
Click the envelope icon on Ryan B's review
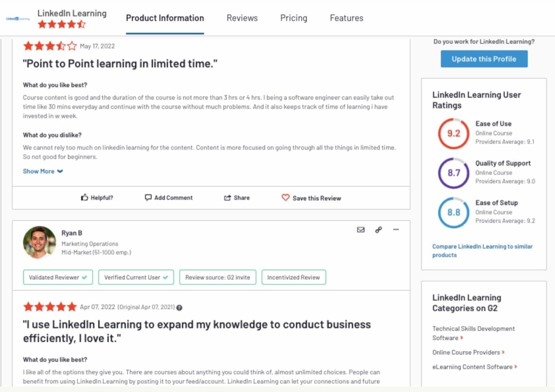click(x=361, y=230)
